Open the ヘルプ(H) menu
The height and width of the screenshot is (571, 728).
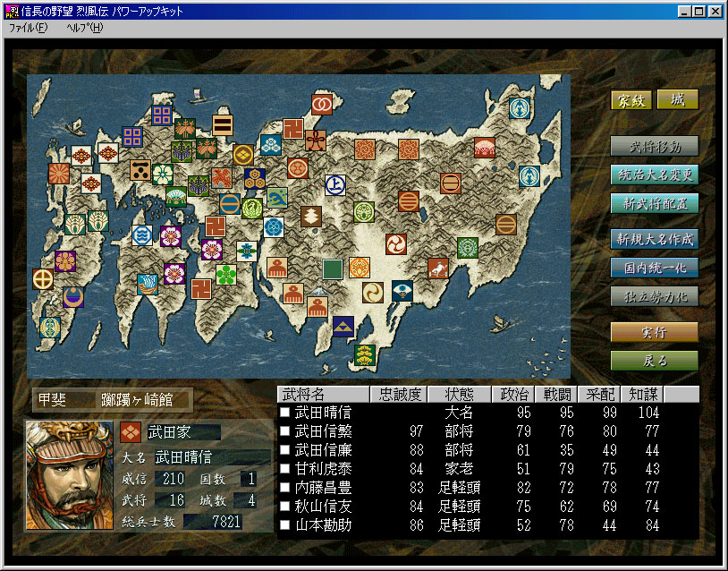pyautogui.click(x=85, y=28)
